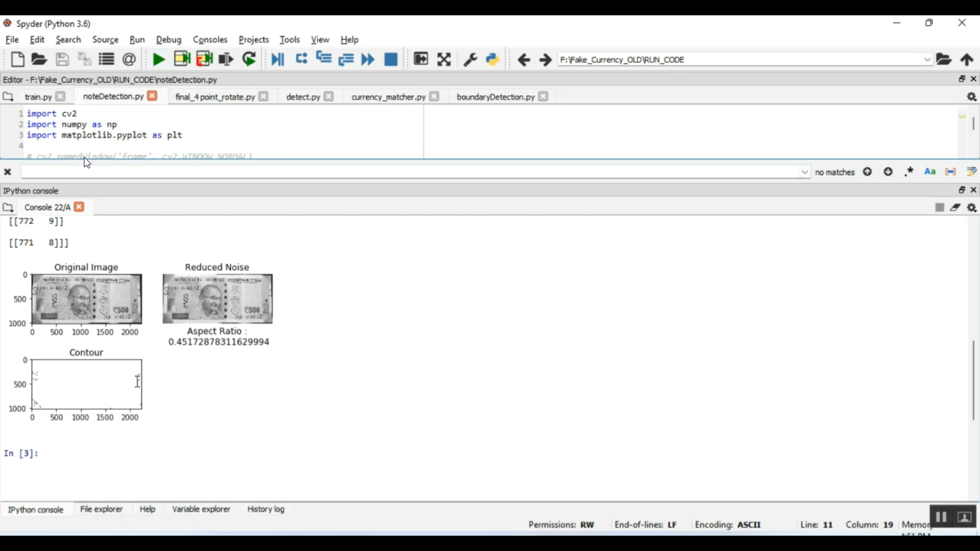Switch to the Variable explorer pane
The width and height of the screenshot is (980, 551).
[x=201, y=509]
